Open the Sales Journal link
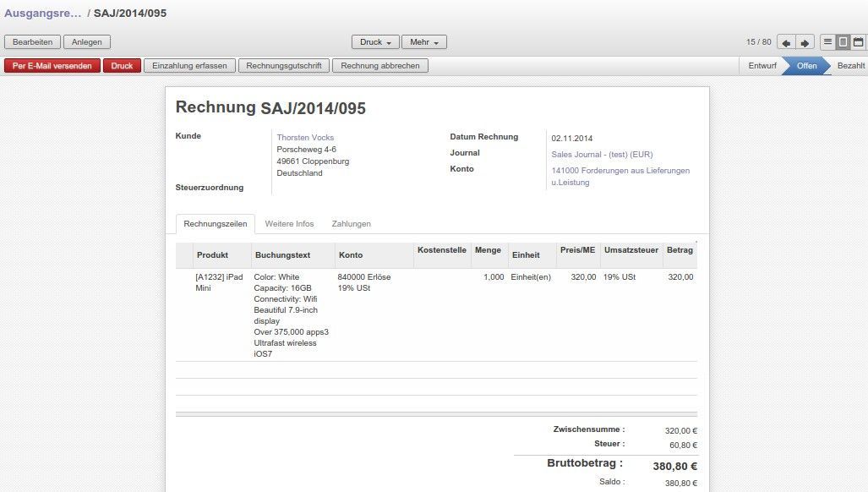 [x=602, y=155]
